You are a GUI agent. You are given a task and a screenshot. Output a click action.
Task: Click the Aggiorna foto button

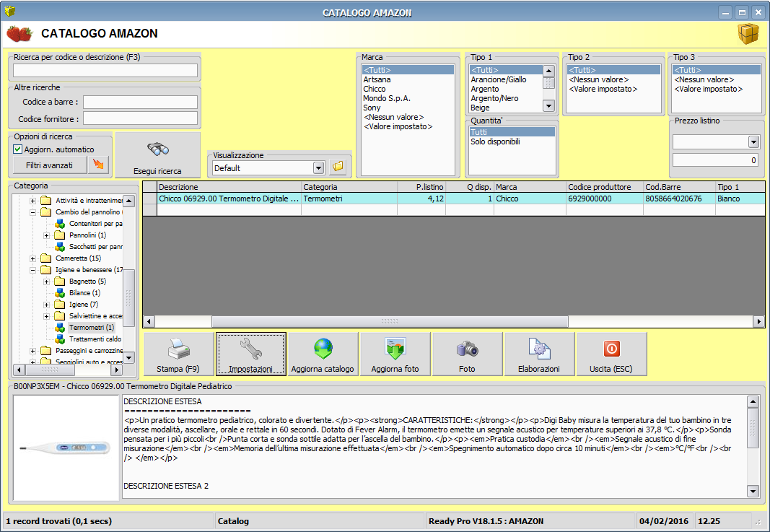coord(395,354)
